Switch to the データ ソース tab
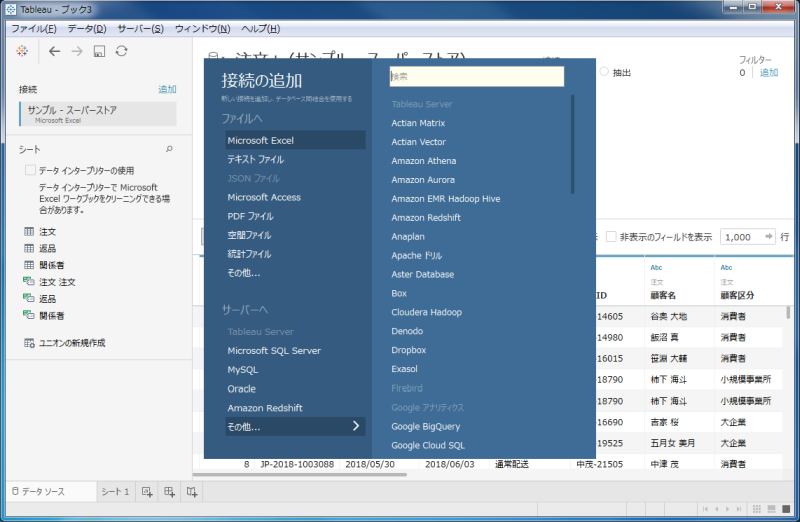800x522 pixels. (51, 492)
